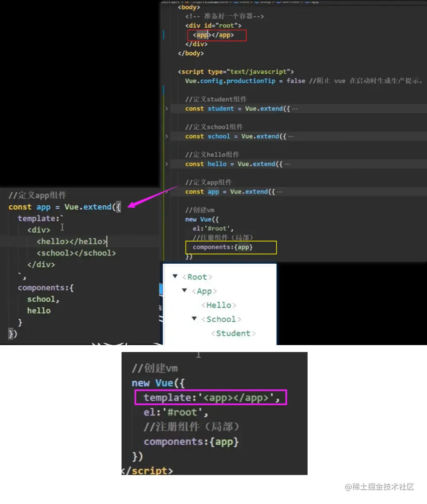Click 'template:`' line in left panel
Screen dimensions: 427x504
41,218
